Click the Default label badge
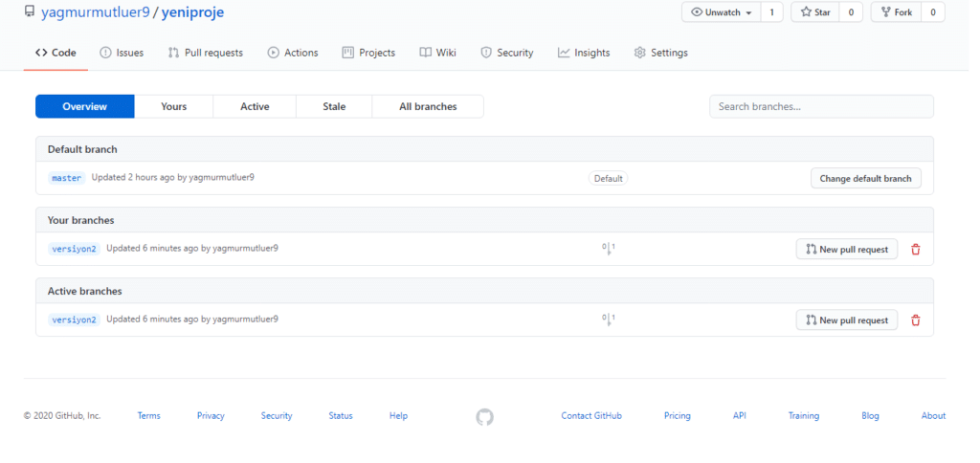Image resolution: width=980 pixels, height=463 pixels. [x=608, y=179]
